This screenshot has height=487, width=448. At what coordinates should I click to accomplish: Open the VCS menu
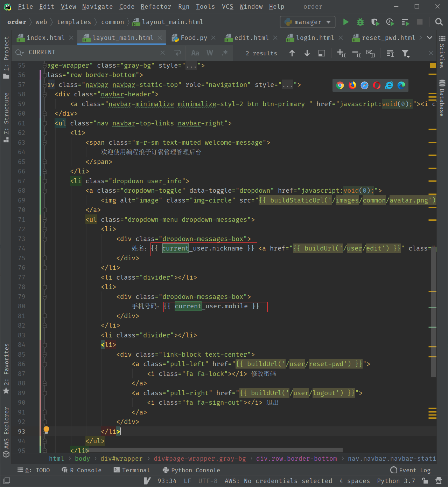tap(227, 7)
